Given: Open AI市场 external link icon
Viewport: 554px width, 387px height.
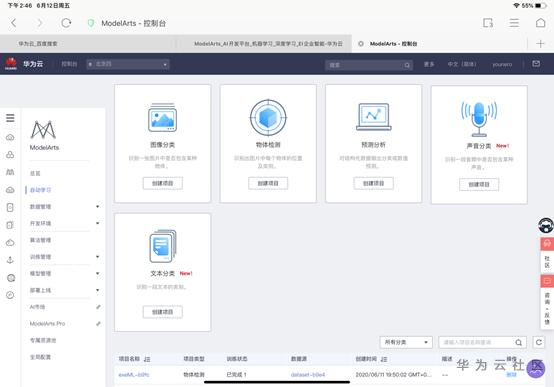Looking at the screenshot, I should coord(98,307).
